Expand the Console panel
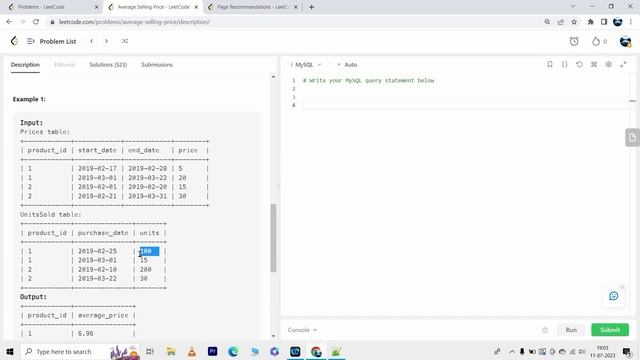 [302, 330]
